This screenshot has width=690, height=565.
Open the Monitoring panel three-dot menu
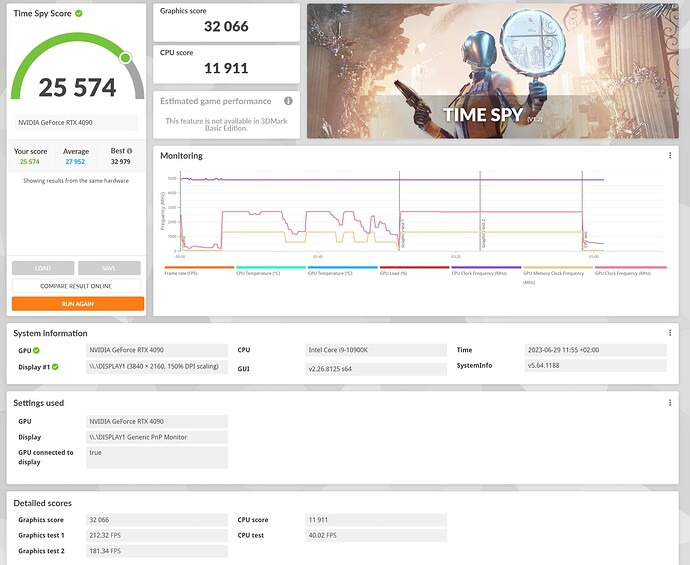[669, 156]
